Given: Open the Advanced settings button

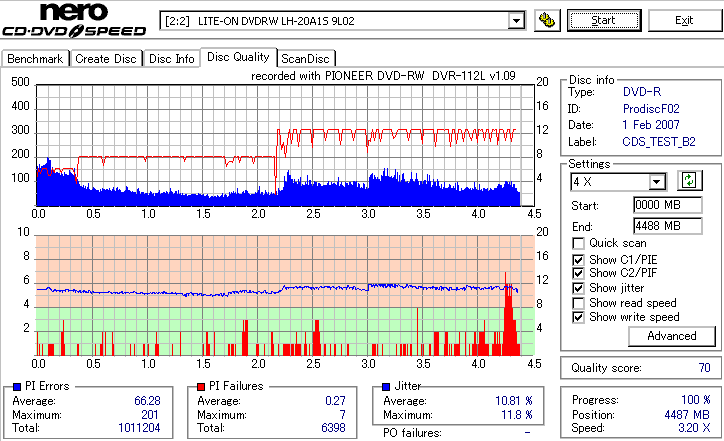Looking at the screenshot, I should point(672,336).
